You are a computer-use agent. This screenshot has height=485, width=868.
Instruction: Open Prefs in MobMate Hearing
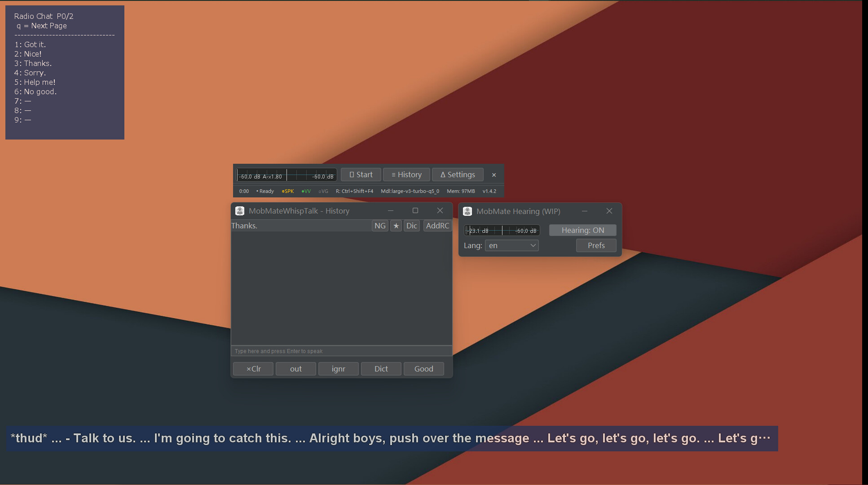pos(596,245)
